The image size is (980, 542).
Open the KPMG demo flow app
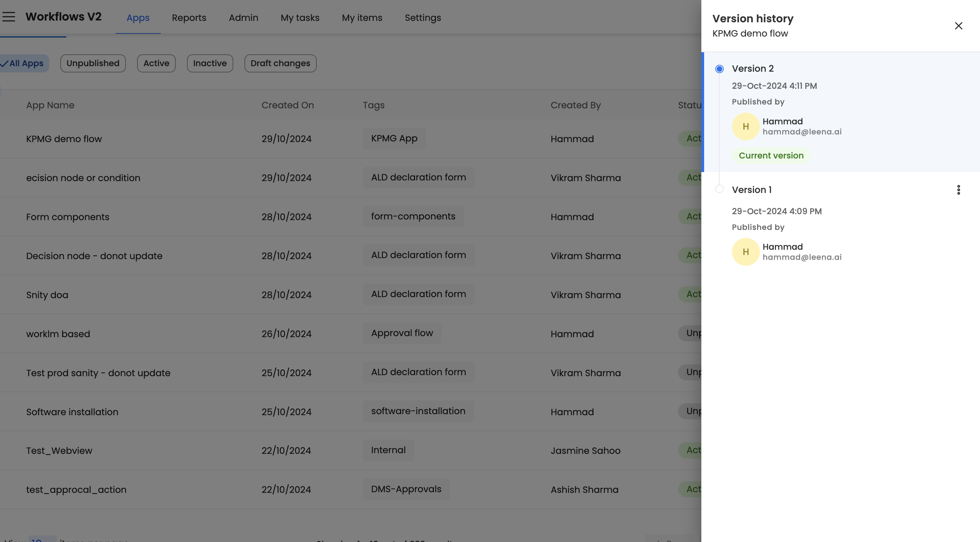64,139
